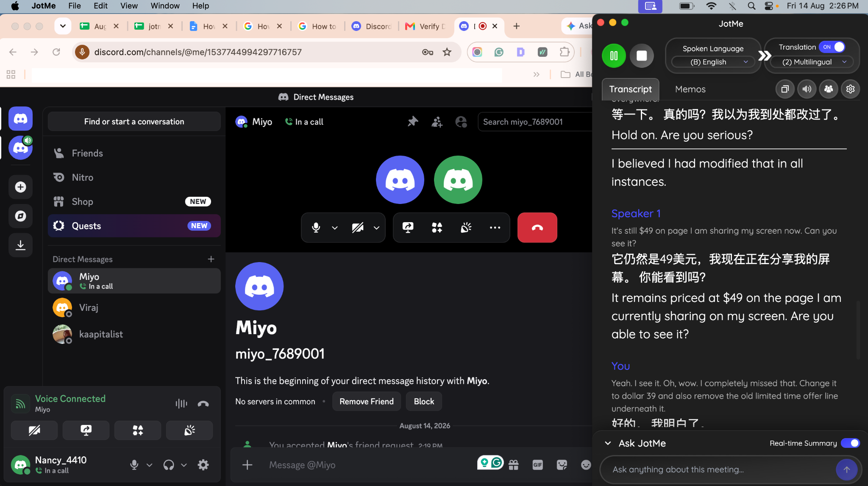Select the Transcript tab
Screen dimensions: 868x486
(x=630, y=89)
